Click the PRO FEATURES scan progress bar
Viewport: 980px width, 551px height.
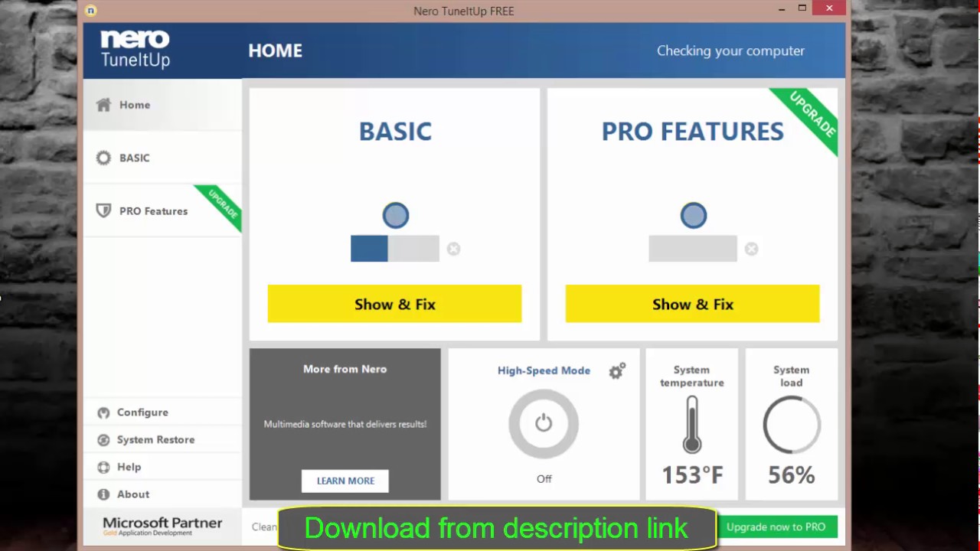point(693,249)
